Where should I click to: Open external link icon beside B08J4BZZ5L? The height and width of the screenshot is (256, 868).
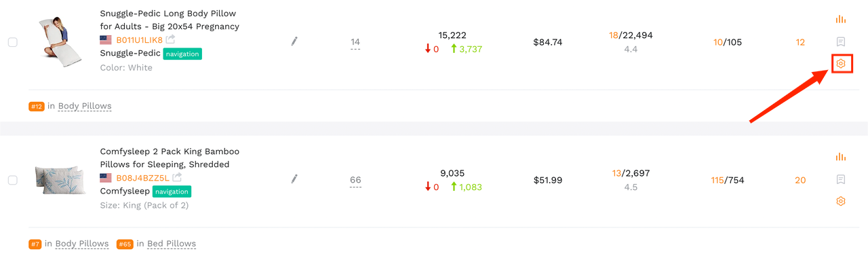(177, 177)
